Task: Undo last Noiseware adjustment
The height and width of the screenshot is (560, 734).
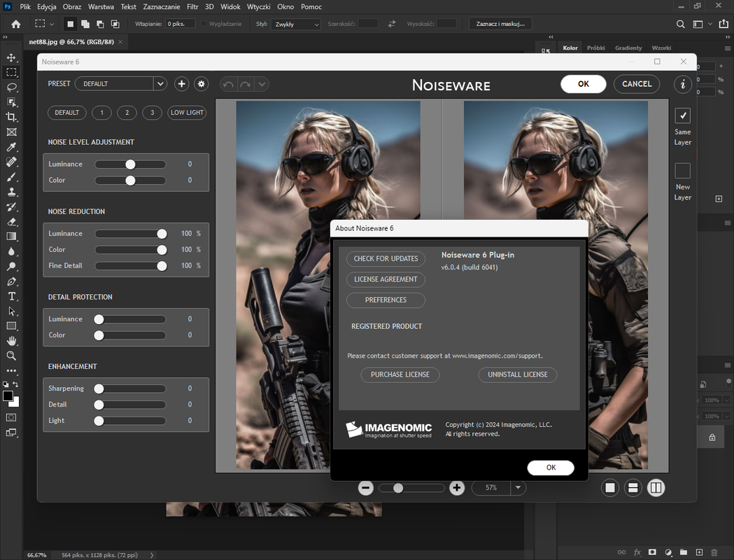Action: 228,84
